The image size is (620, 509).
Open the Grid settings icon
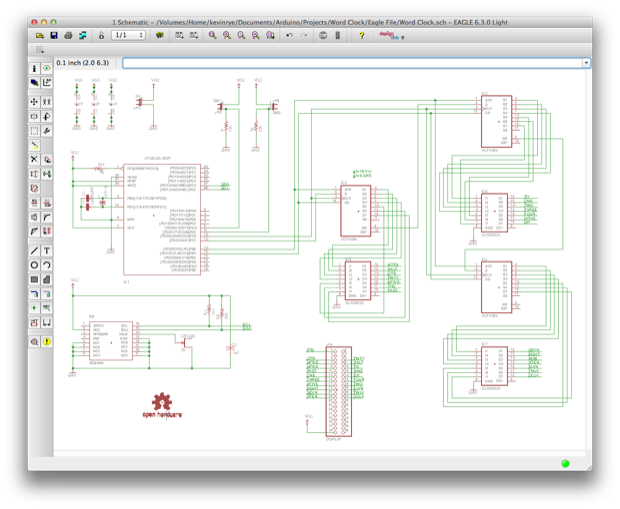[x=40, y=50]
